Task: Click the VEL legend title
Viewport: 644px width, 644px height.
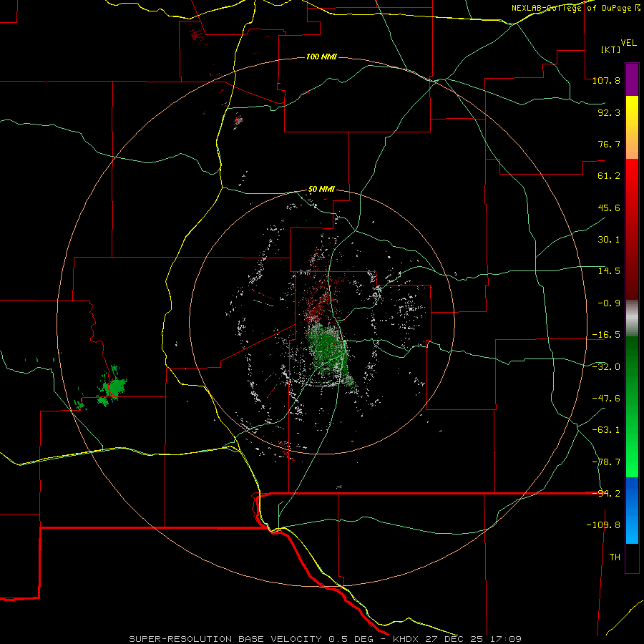Action: 628,43
